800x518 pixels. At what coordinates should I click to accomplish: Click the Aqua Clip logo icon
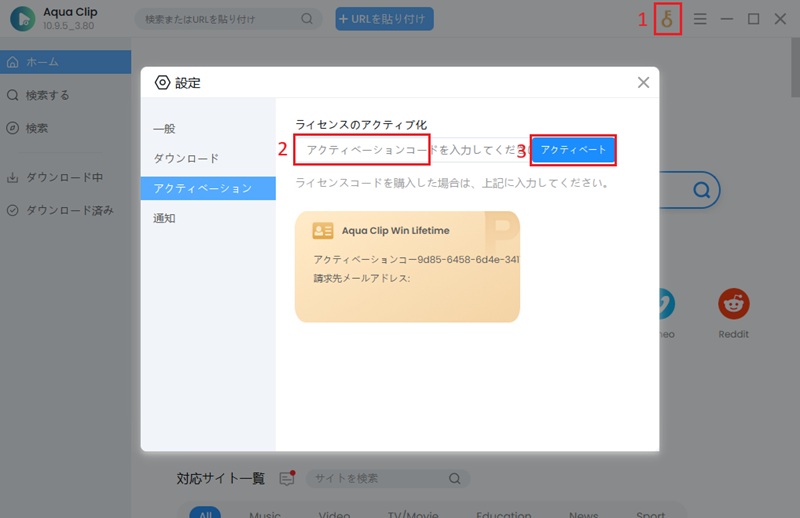pos(22,18)
